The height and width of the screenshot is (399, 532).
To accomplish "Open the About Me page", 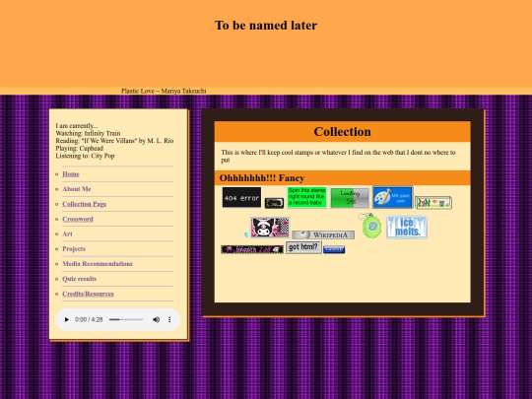I will point(77,189).
